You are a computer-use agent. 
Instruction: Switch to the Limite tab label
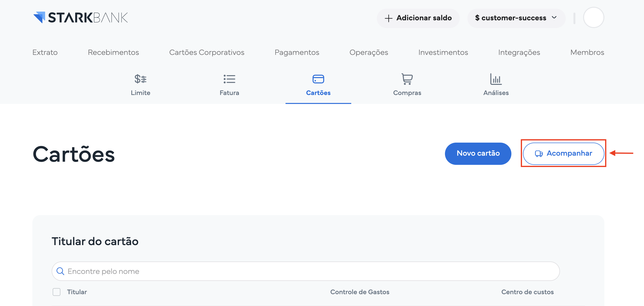141,93
